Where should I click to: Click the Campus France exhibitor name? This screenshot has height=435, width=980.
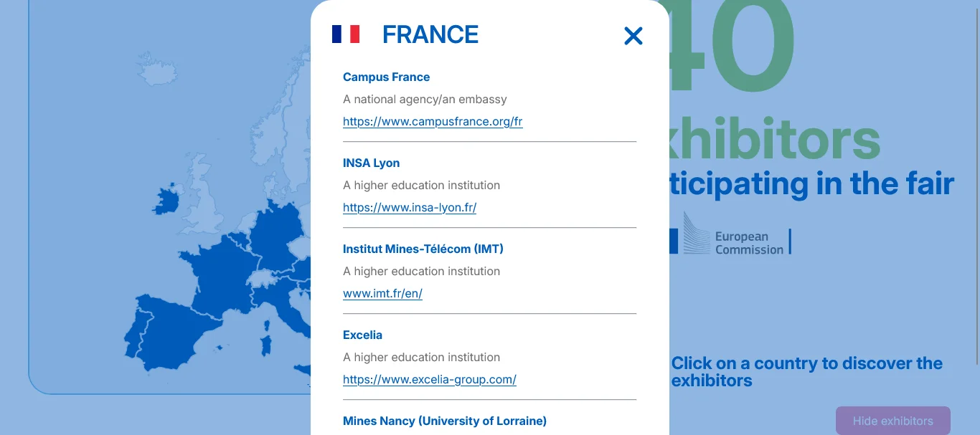[x=386, y=77]
